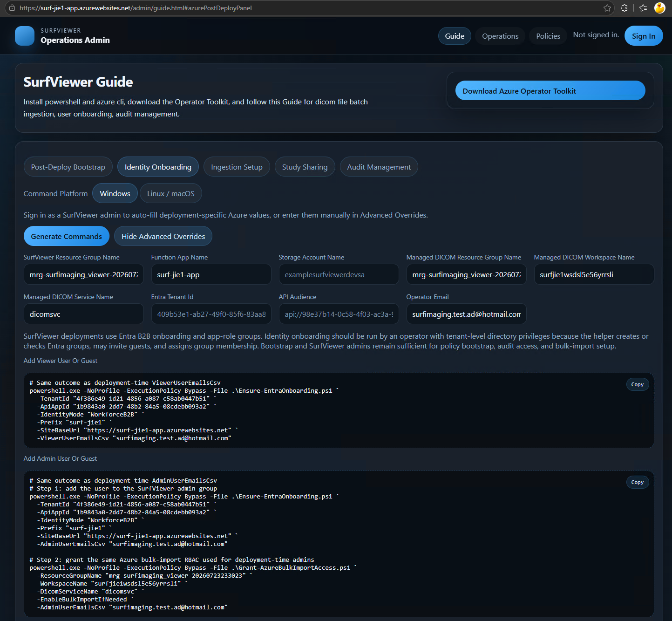Select Linux / macOS command platform

tap(171, 193)
